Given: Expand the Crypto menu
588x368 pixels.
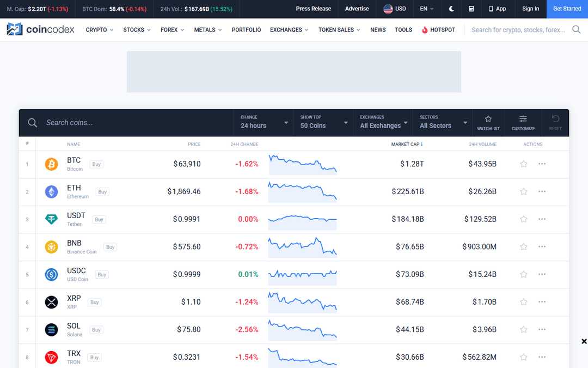Looking at the screenshot, I should pos(100,29).
